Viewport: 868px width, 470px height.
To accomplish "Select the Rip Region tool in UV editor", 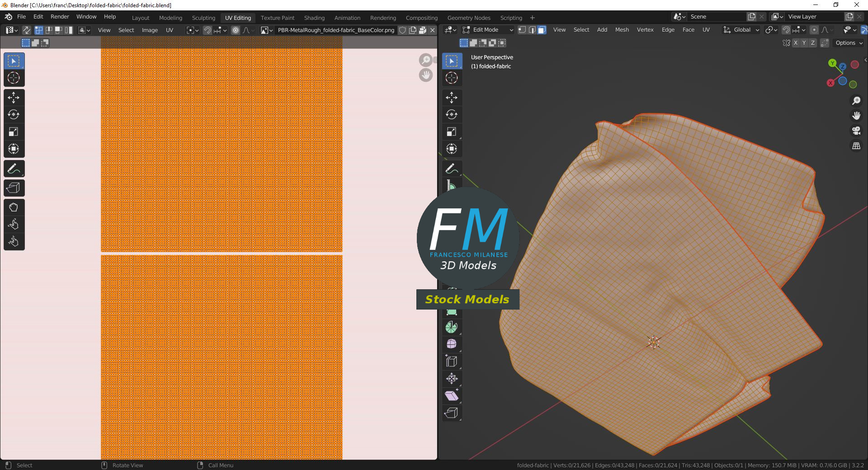I will tap(14, 188).
